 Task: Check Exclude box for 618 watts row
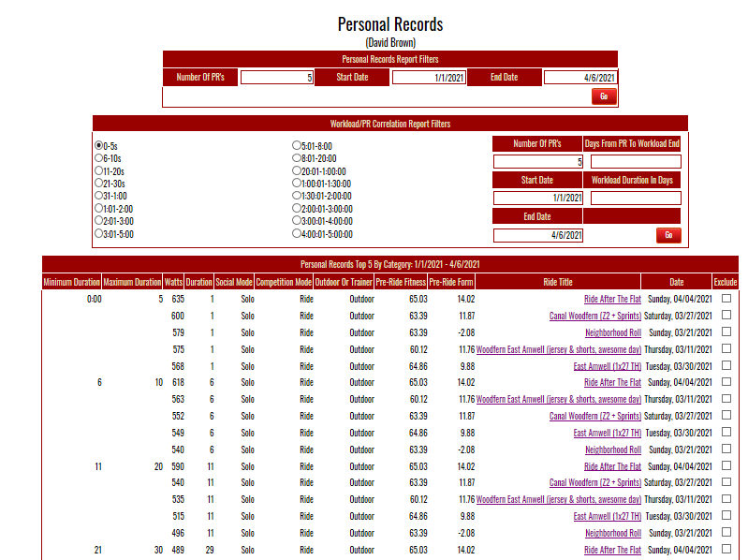(x=726, y=381)
